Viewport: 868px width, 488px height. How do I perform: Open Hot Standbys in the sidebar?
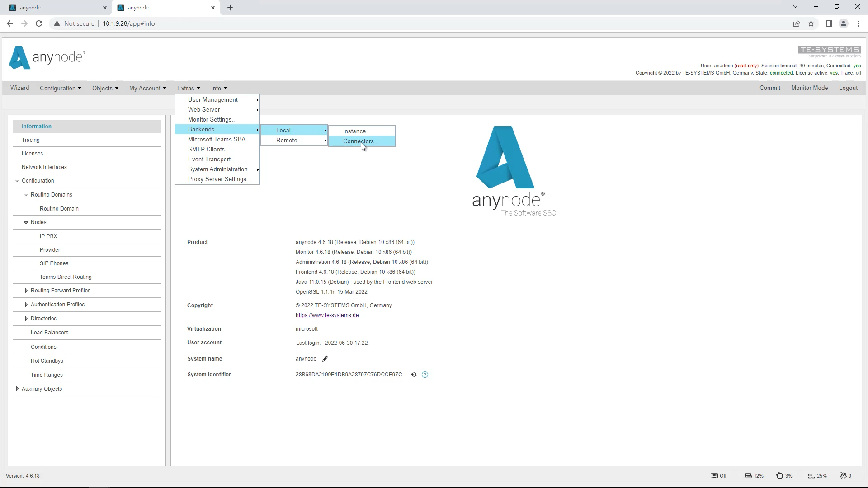tap(87, 361)
